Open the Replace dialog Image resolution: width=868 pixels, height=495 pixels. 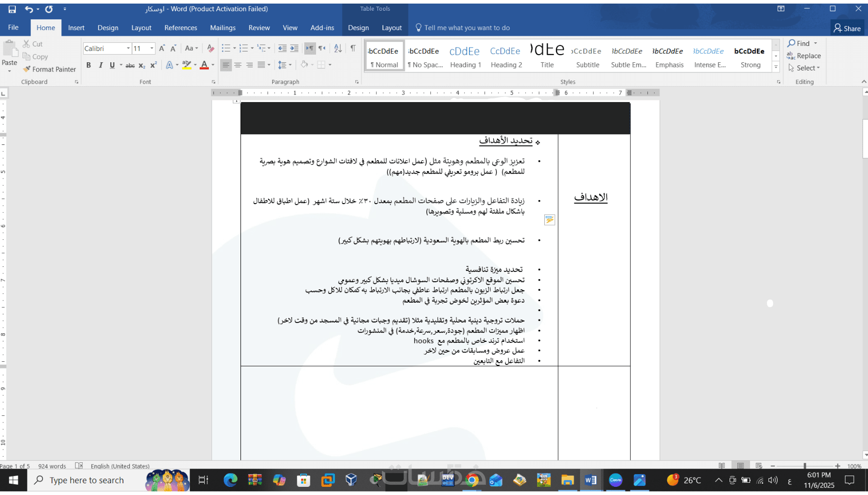pyautogui.click(x=804, y=56)
